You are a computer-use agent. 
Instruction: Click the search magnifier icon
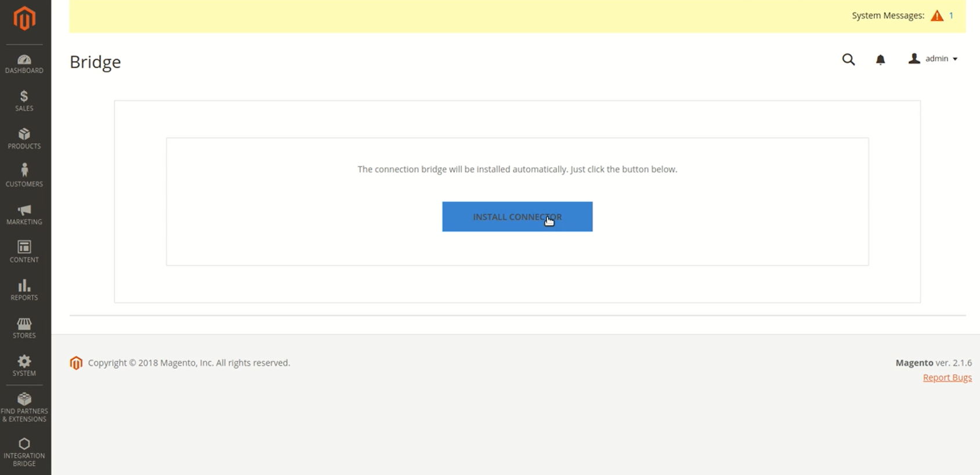click(848, 59)
